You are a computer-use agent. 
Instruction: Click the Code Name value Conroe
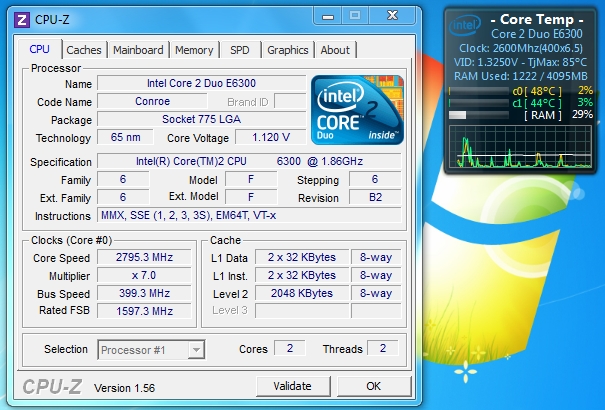coord(152,101)
